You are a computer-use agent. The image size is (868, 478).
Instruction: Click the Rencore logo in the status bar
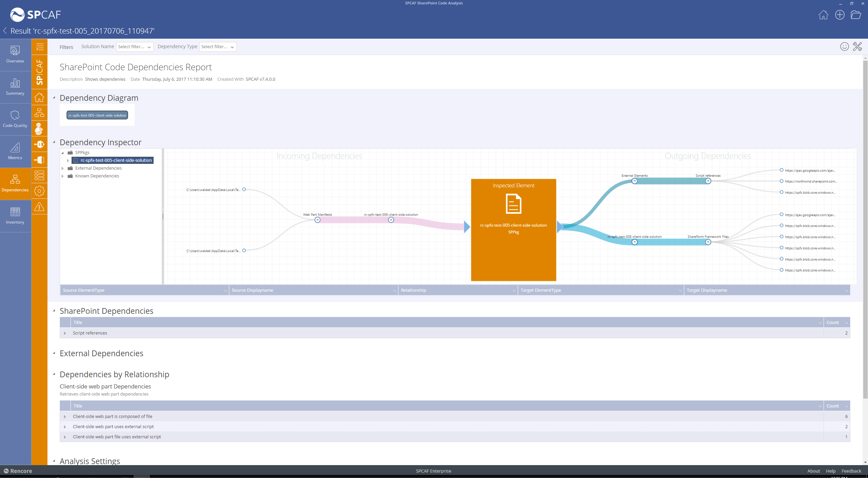18,471
